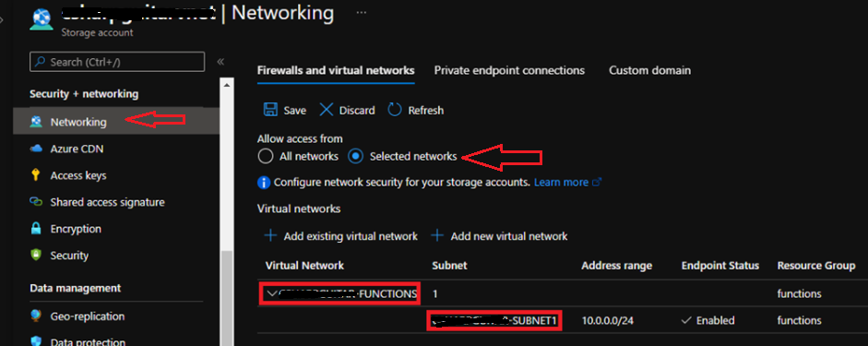Image resolution: width=868 pixels, height=346 pixels.
Task: Click the Shared access signature link icon
Action: 36,202
